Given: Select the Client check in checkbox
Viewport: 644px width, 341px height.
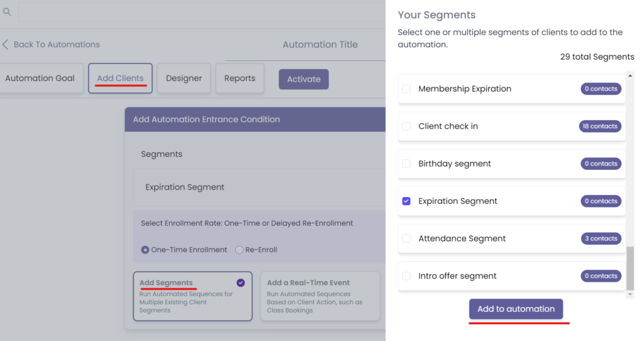Looking at the screenshot, I should pyautogui.click(x=406, y=126).
